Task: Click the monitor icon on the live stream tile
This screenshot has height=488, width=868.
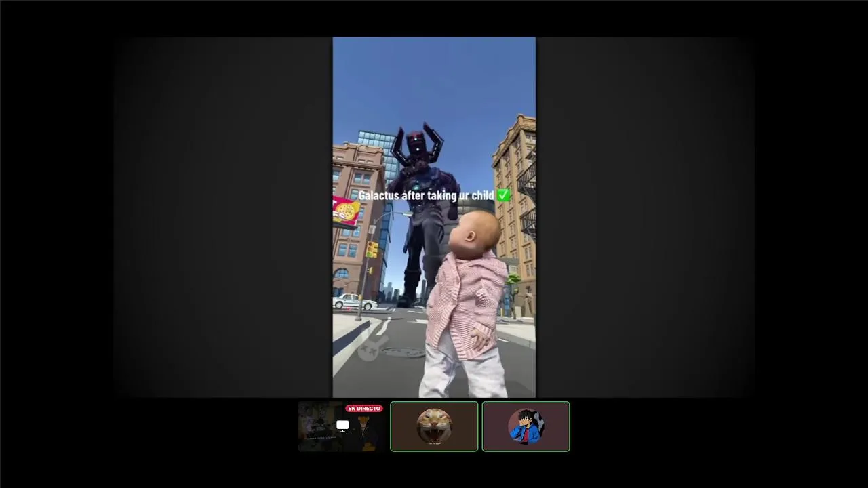Action: [x=342, y=426]
